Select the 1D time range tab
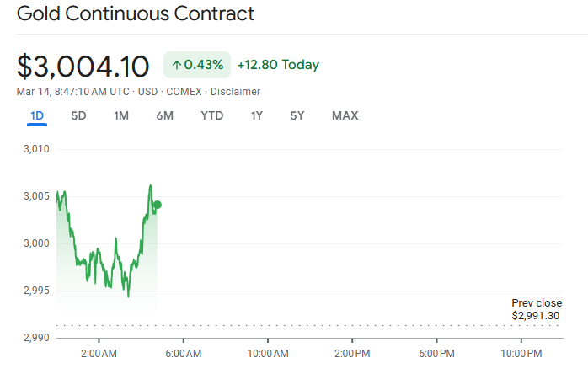This screenshot has height=374, width=588. (x=37, y=115)
